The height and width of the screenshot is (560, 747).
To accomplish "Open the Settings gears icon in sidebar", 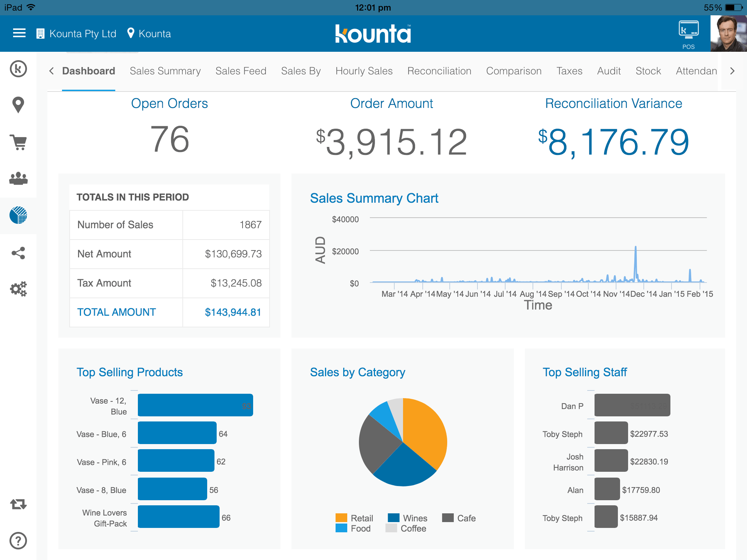I will coord(18,289).
